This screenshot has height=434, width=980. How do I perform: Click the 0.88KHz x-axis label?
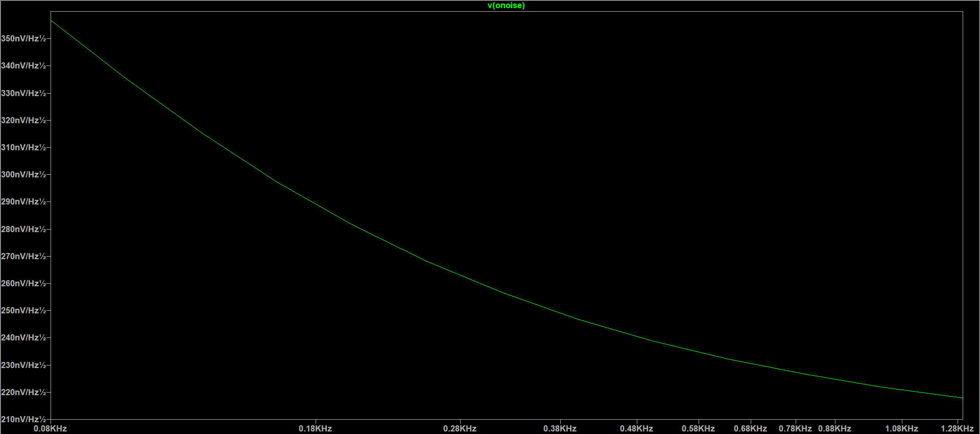tap(834, 429)
